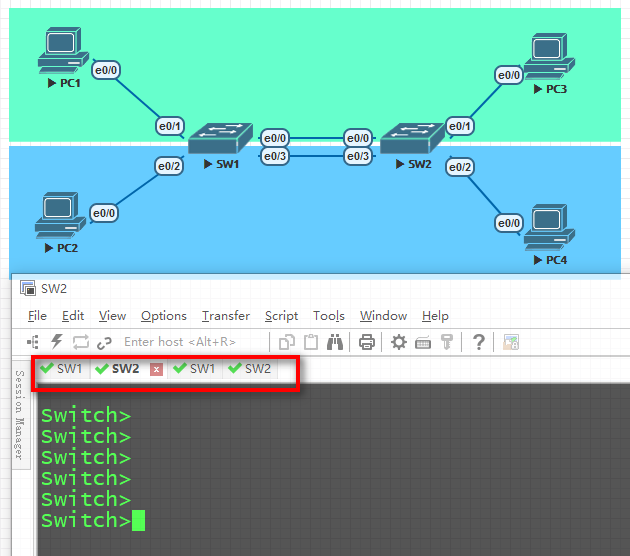Click PC3's e0/0 interface label

[x=509, y=75]
